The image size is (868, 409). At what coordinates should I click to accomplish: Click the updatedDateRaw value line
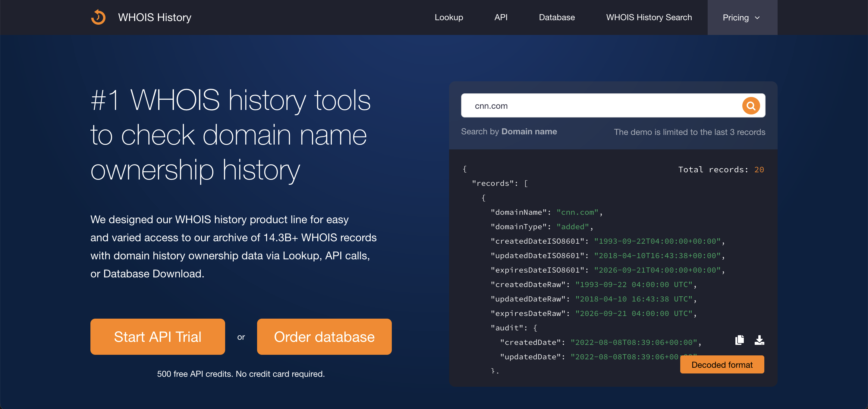coord(593,299)
